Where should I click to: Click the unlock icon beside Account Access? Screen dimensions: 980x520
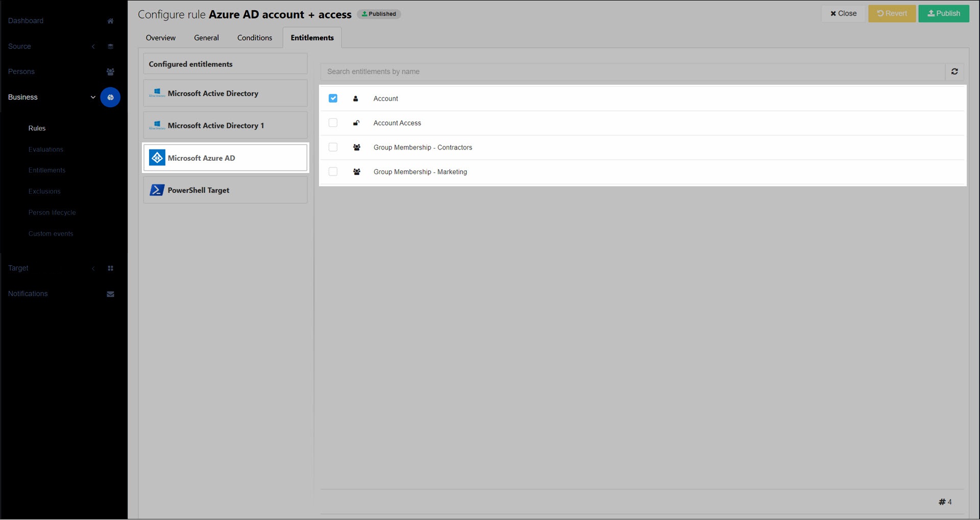tap(356, 123)
